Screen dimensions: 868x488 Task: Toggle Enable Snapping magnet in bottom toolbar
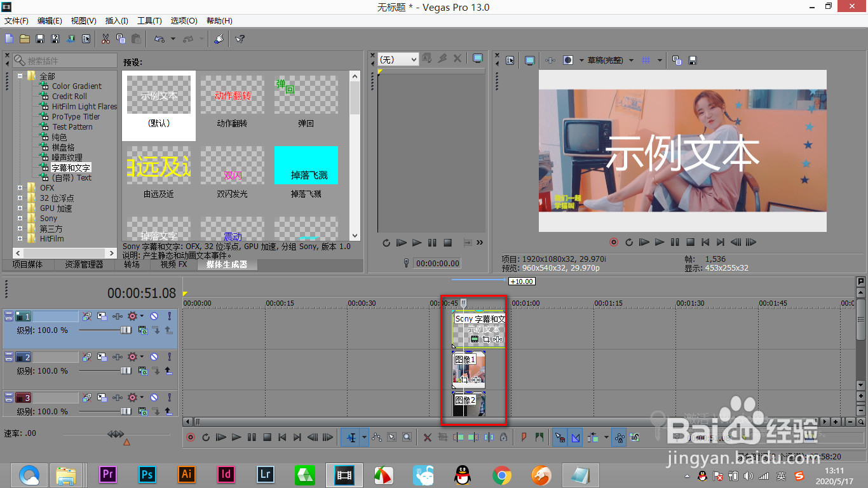tap(560, 437)
